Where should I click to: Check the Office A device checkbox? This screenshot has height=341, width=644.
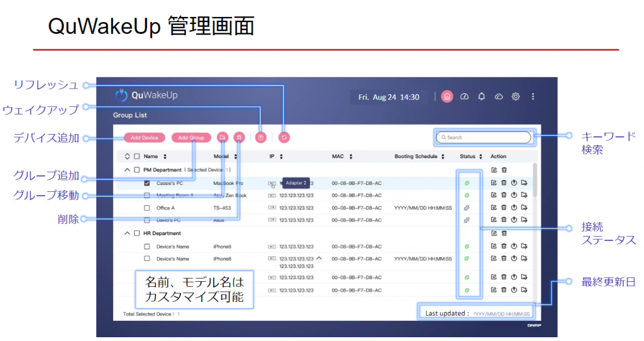147,208
